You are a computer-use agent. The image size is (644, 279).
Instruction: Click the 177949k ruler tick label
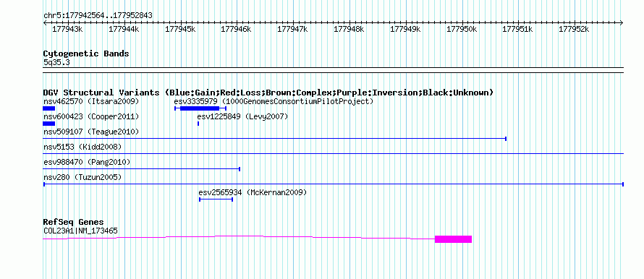click(405, 29)
